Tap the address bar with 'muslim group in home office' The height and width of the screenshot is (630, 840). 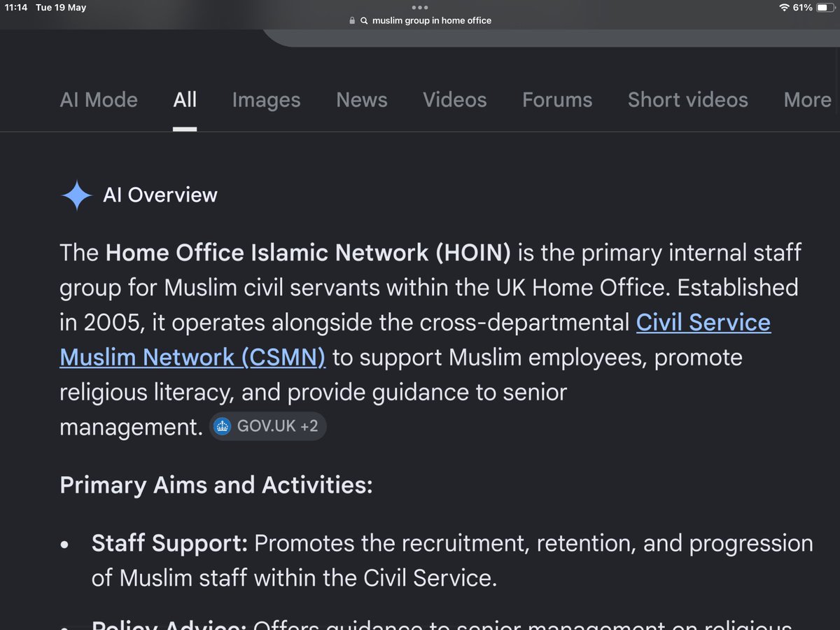[420, 21]
